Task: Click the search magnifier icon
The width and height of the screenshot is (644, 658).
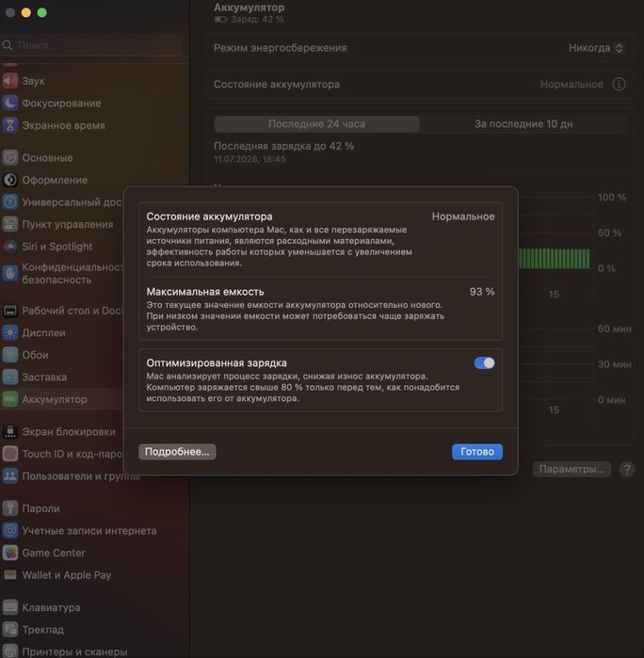Action: [8, 45]
